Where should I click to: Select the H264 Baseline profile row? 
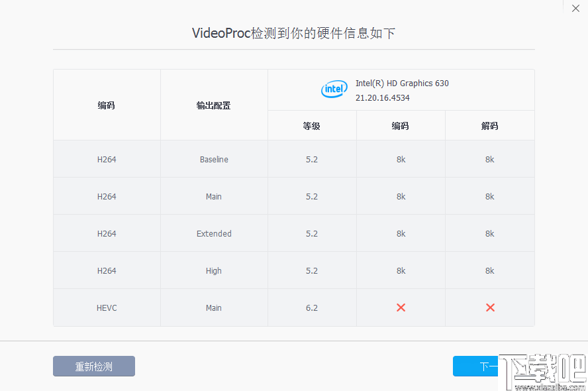213,159
